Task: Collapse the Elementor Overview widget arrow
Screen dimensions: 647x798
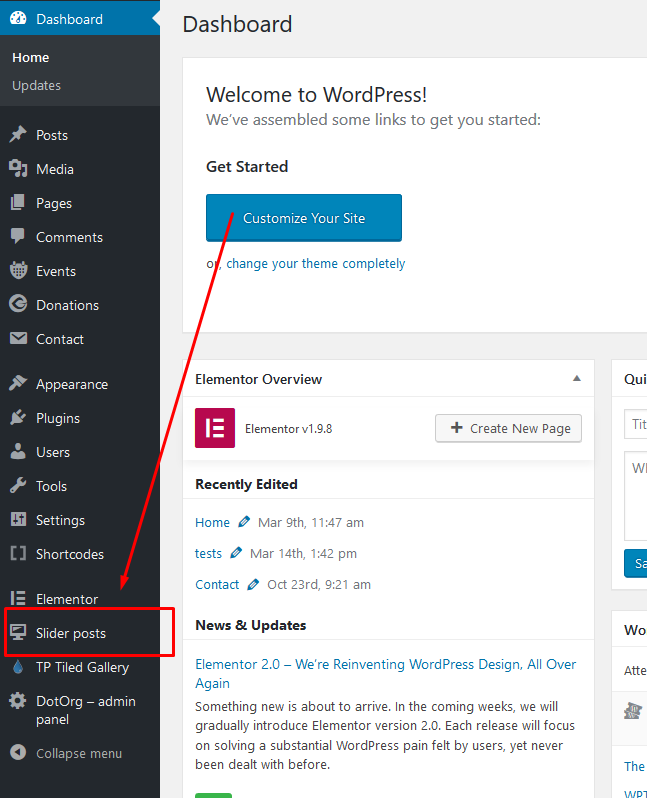Action: pos(576,379)
